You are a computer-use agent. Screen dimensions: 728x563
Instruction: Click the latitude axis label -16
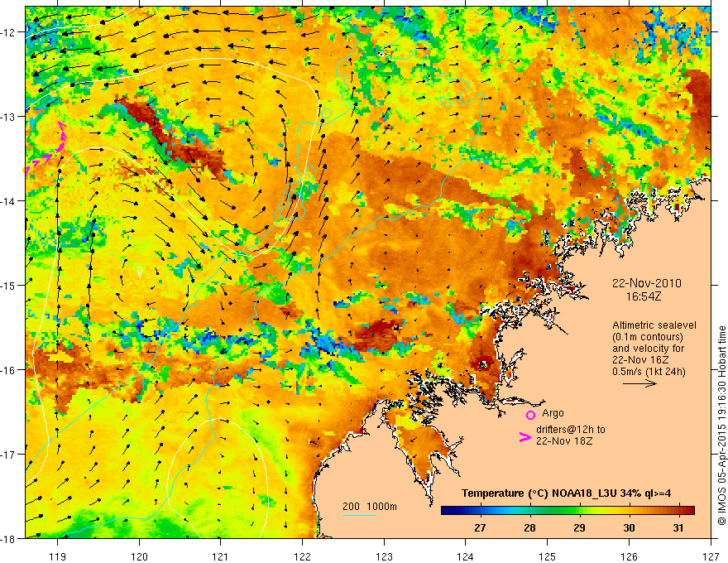click(9, 370)
